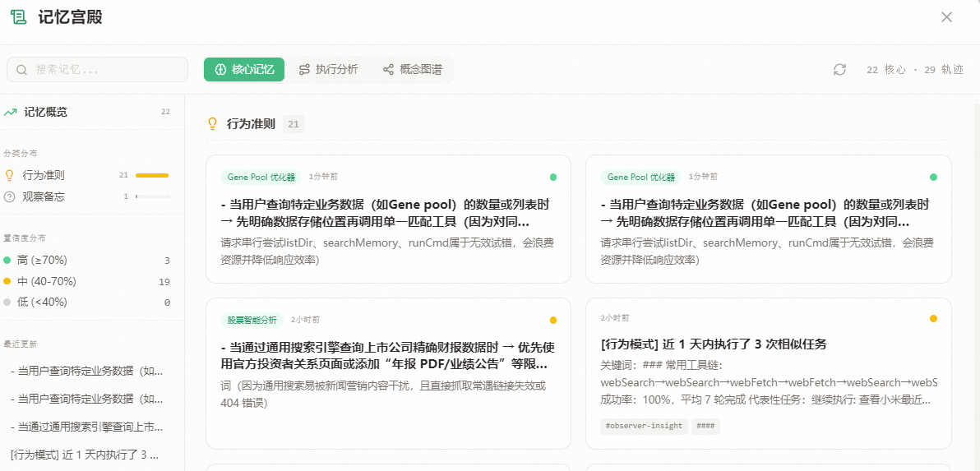Open recent item [行为模式] 近 1 天内执行了 3
The image size is (980, 471).
(84, 454)
